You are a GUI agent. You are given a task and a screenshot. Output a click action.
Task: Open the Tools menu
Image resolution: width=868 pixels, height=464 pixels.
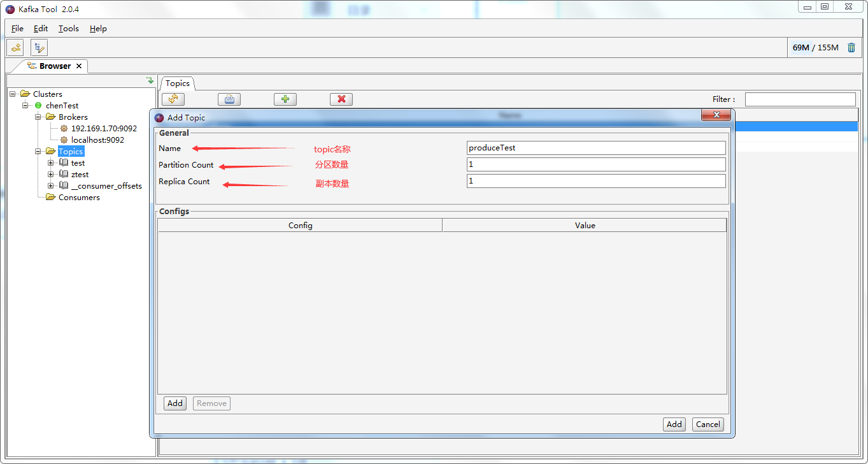[x=69, y=29]
